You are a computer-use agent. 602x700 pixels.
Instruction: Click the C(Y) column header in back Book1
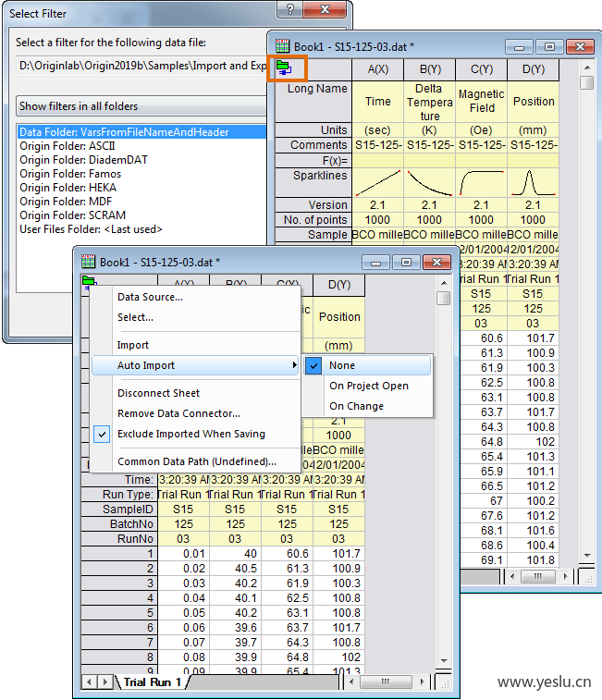point(482,69)
